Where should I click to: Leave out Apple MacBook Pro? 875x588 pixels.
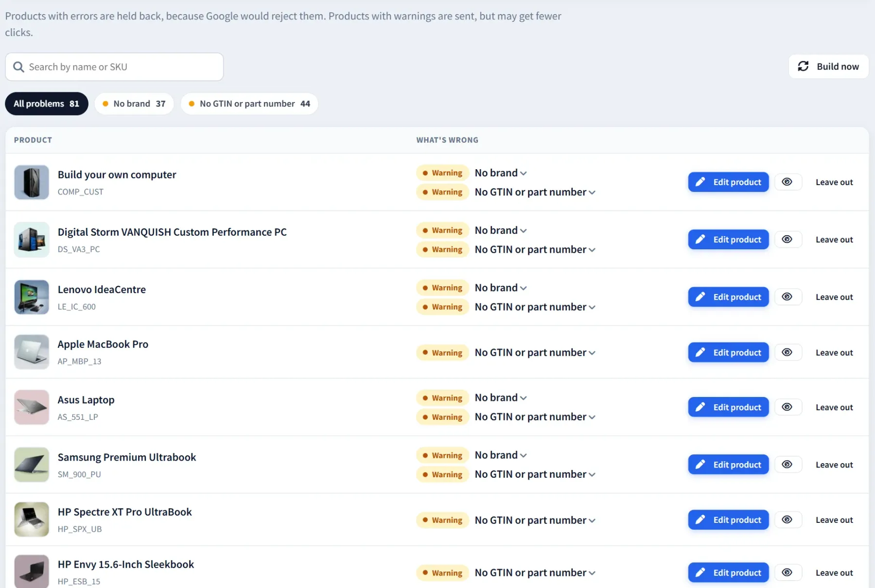[834, 353]
